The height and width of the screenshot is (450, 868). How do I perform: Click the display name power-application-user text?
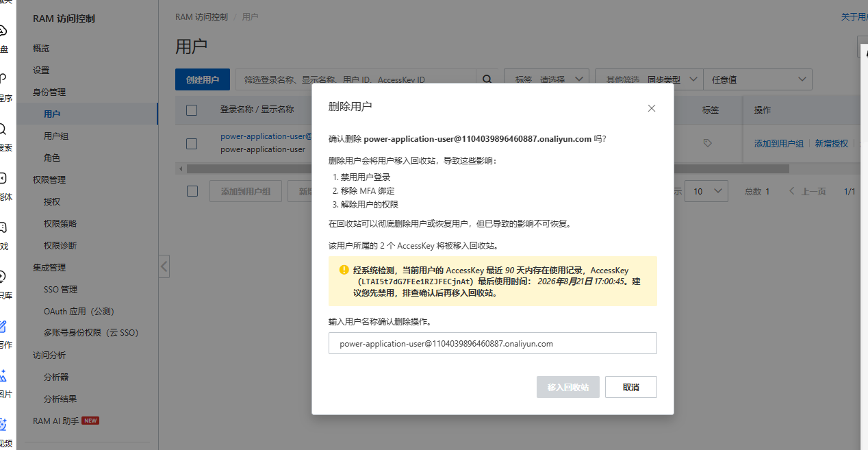click(263, 149)
